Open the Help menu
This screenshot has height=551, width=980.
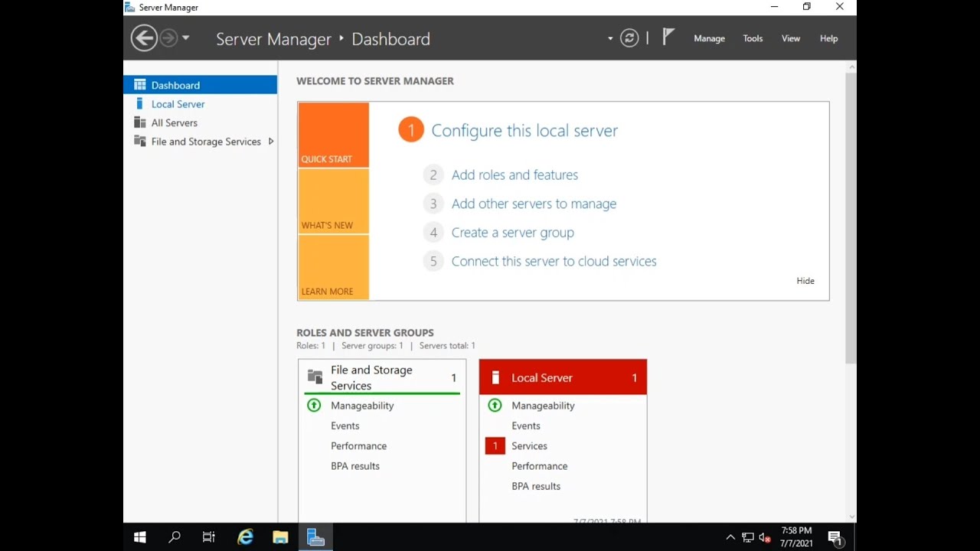tap(828, 38)
